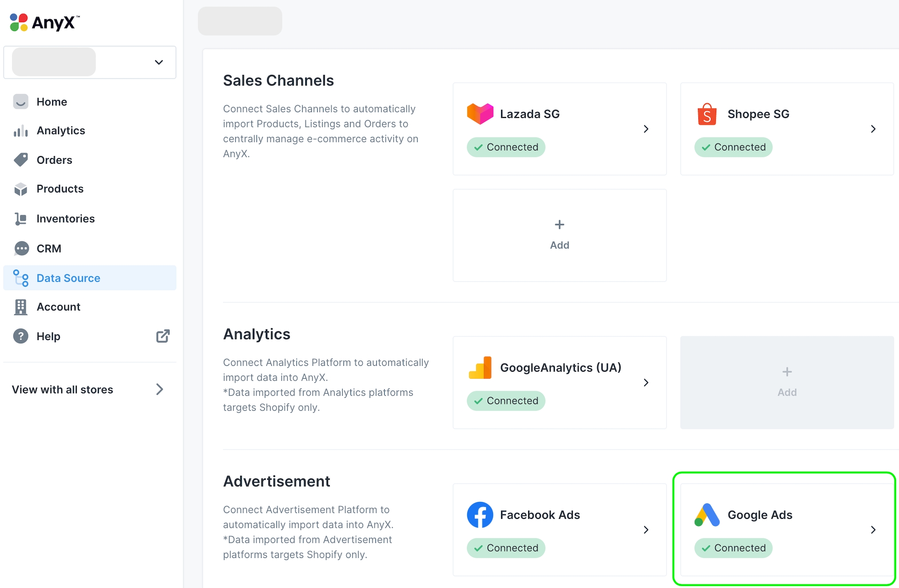The height and width of the screenshot is (588, 899).
Task: Open Orders in sidebar menu
Action: click(x=54, y=160)
